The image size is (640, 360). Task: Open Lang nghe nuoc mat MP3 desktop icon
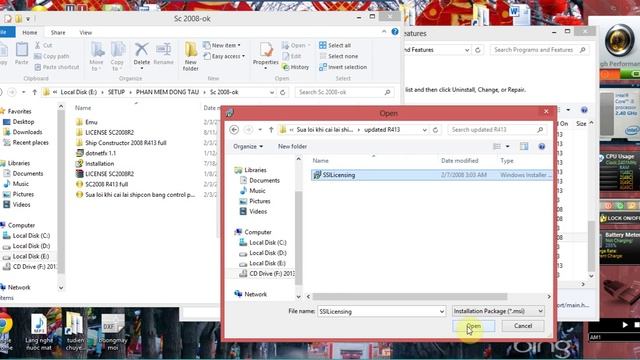click(39, 331)
